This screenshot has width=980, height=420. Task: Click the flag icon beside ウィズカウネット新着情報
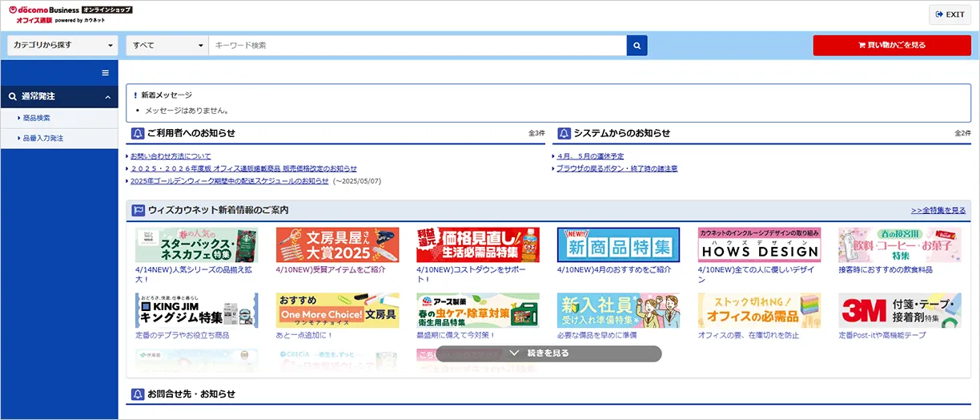pyautogui.click(x=137, y=210)
